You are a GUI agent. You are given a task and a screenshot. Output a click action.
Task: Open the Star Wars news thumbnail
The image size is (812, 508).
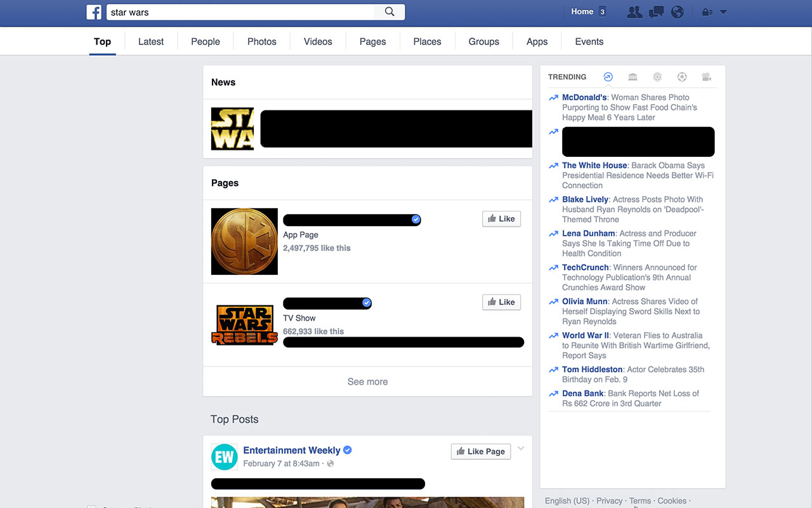tap(232, 129)
